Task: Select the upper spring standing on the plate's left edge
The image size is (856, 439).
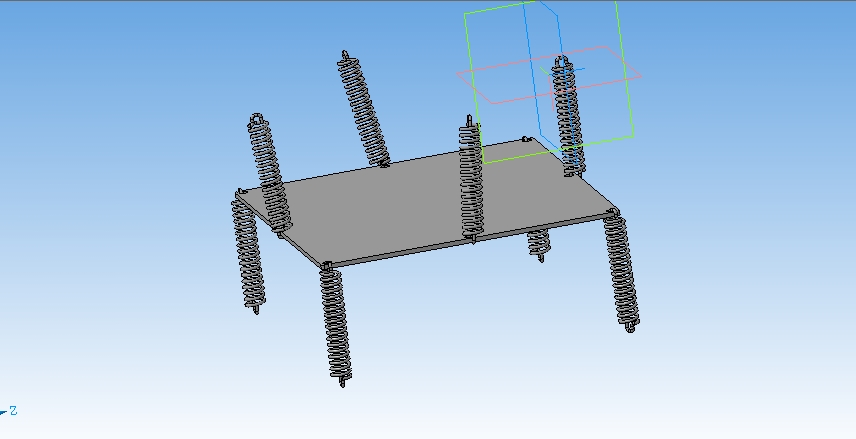Action: (270, 175)
